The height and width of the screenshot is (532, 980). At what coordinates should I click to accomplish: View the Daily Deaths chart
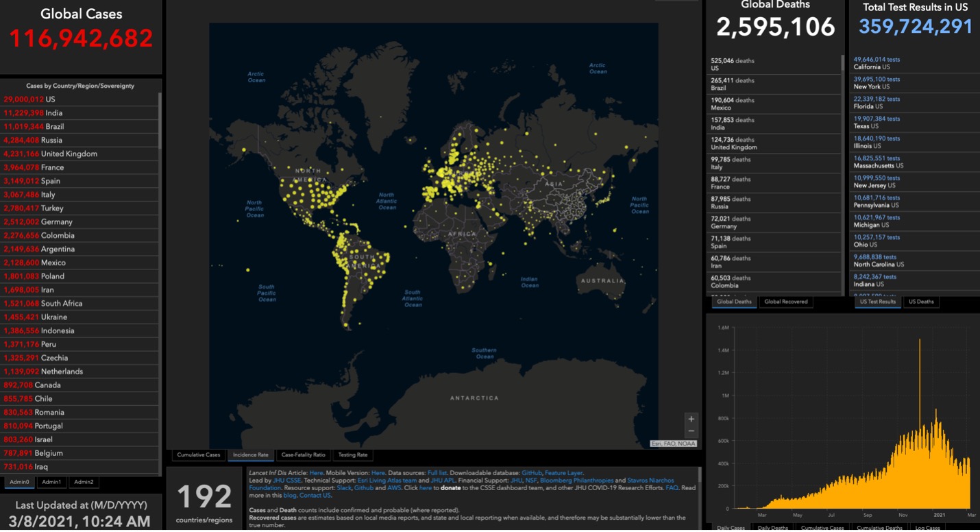point(774,527)
